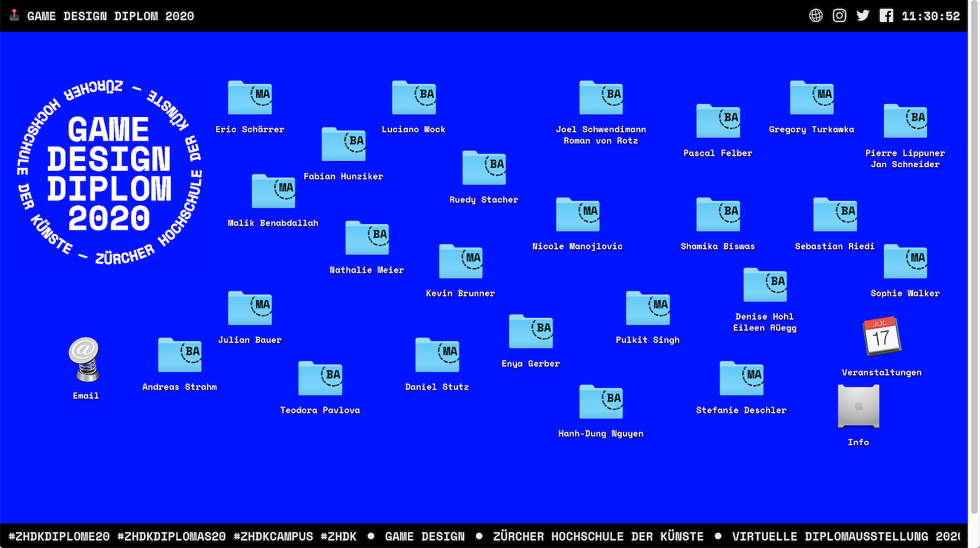The image size is (980, 548).
Task: Open Sophie Walker's MA folder
Action: tap(905, 262)
